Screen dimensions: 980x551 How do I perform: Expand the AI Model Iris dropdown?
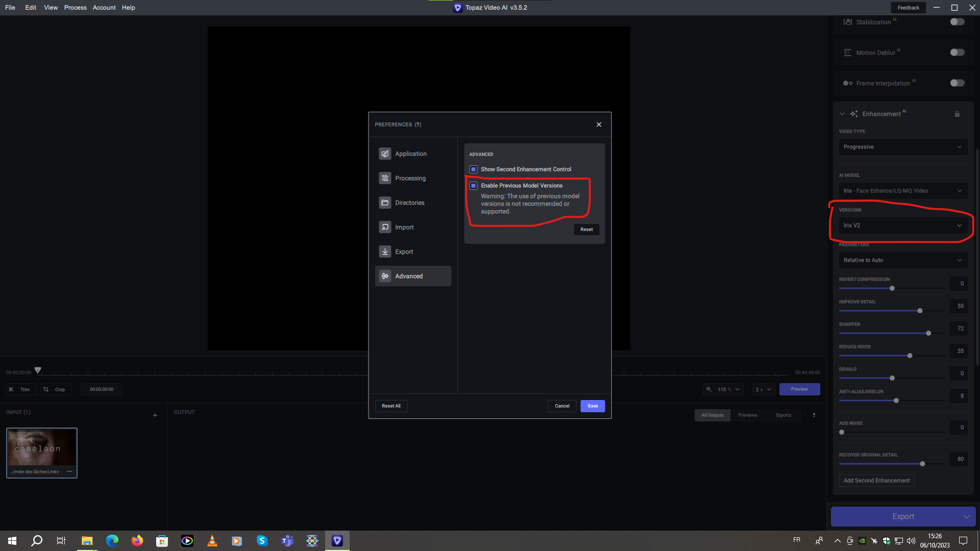coord(902,191)
